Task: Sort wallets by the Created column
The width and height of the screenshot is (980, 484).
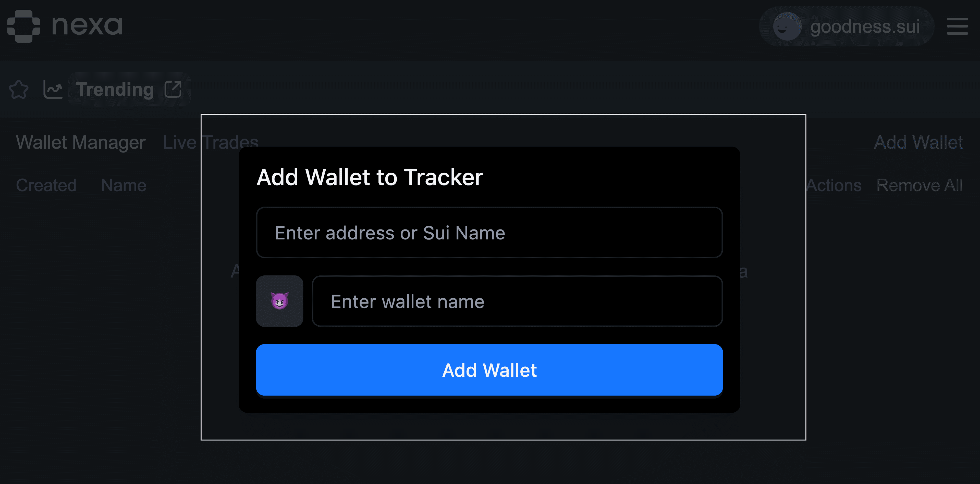Action: point(46,186)
